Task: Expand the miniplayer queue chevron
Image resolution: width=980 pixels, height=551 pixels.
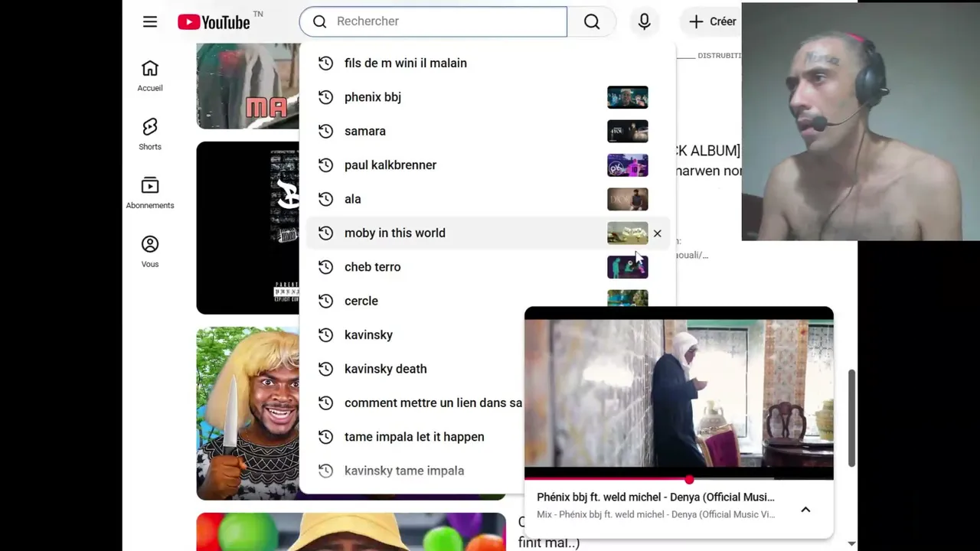Action: tap(805, 510)
